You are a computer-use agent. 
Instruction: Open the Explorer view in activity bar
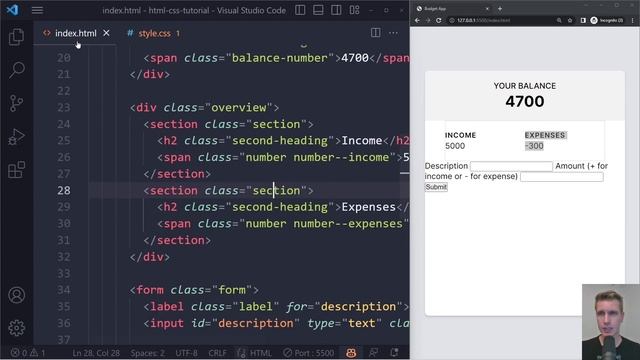(16, 37)
